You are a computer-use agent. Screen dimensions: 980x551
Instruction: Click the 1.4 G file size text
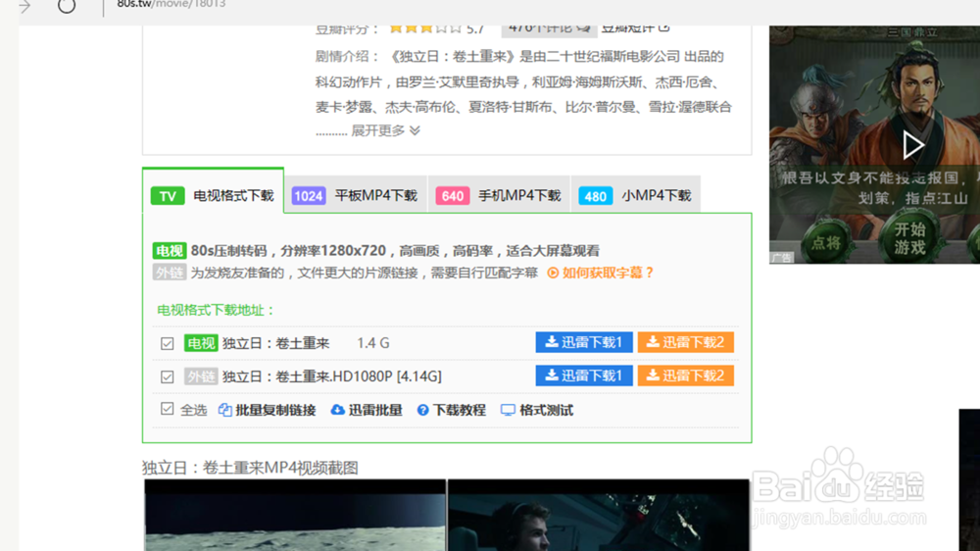pos(373,343)
